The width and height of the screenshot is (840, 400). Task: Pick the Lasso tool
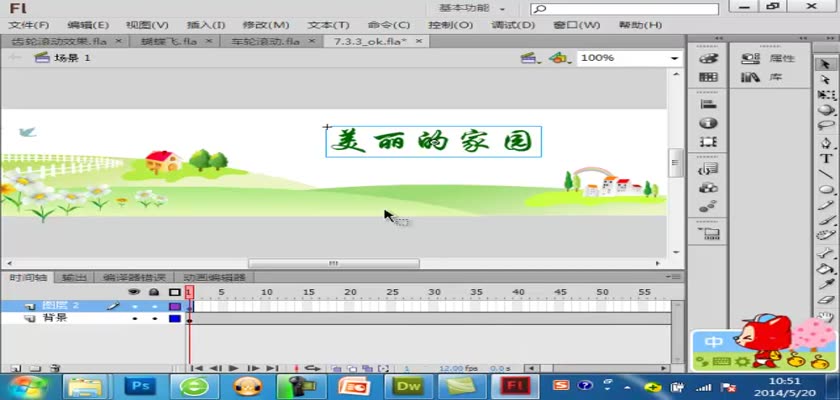click(826, 126)
